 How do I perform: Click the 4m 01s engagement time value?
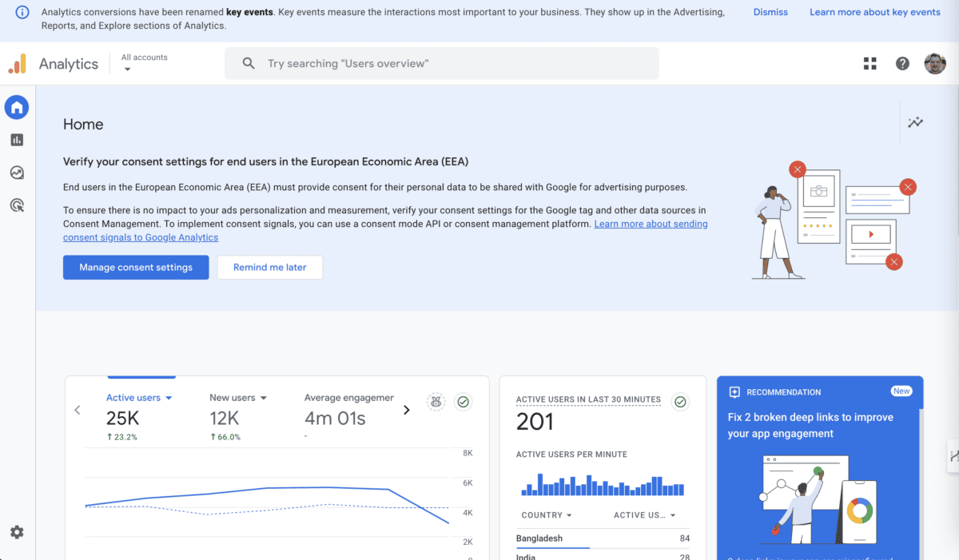pos(335,418)
